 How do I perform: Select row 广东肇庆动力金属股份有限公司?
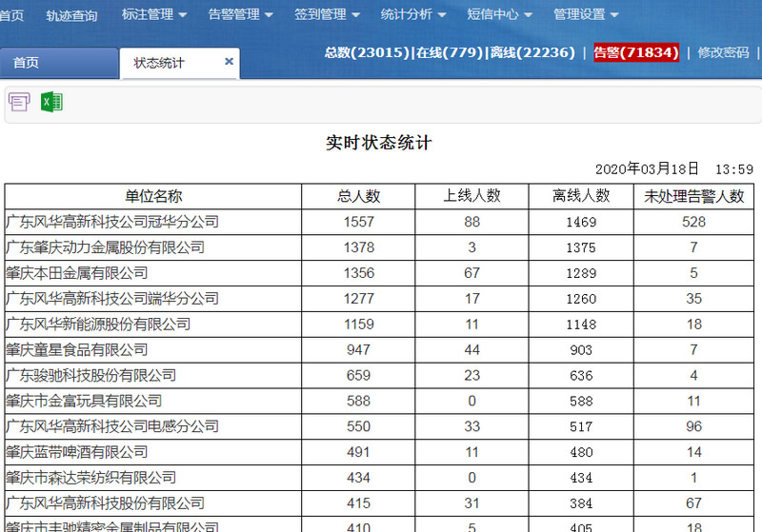click(379, 247)
